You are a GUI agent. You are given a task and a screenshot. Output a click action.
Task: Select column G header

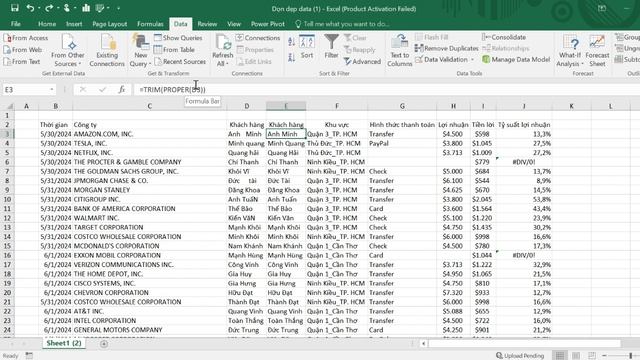402,106
